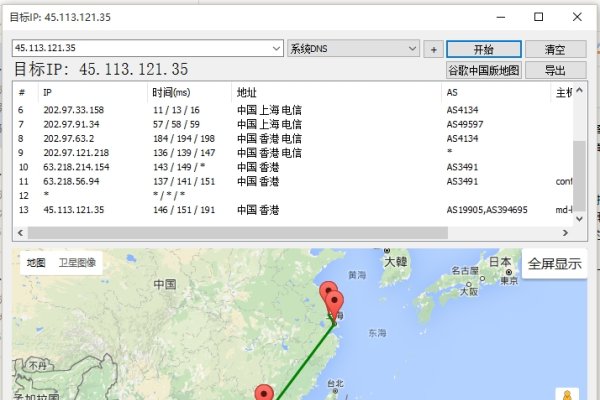Click into the IP address input field
Image resolution: width=600 pixels, height=400 pixels.
pyautogui.click(x=142, y=48)
